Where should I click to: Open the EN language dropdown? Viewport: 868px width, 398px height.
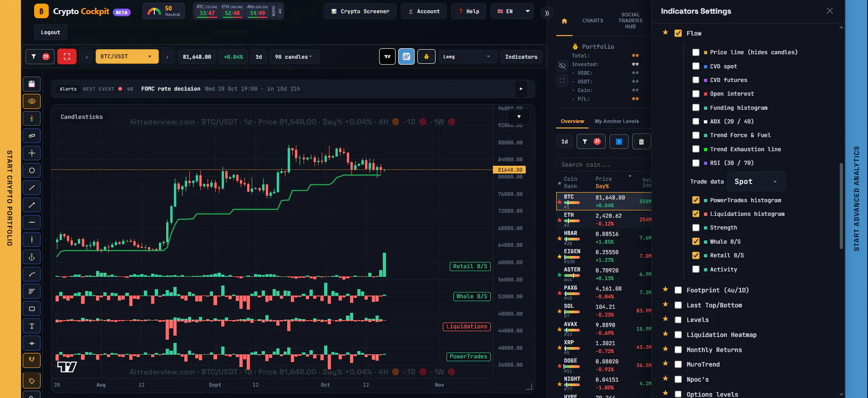pyautogui.click(x=512, y=11)
